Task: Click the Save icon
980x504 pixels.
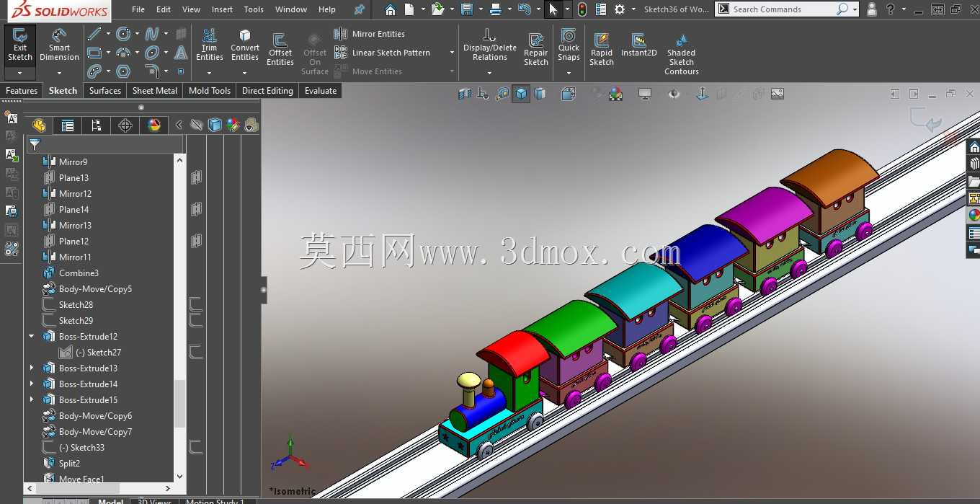Action: tap(467, 9)
